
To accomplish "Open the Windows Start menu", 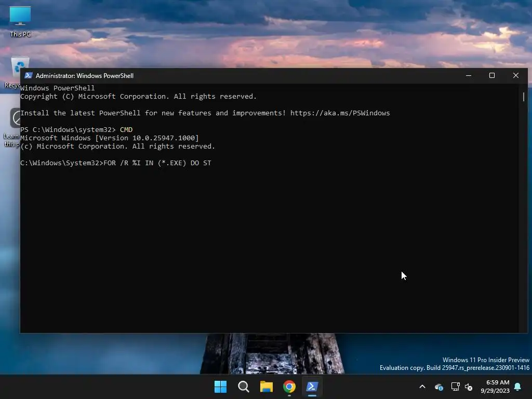I will (x=220, y=387).
